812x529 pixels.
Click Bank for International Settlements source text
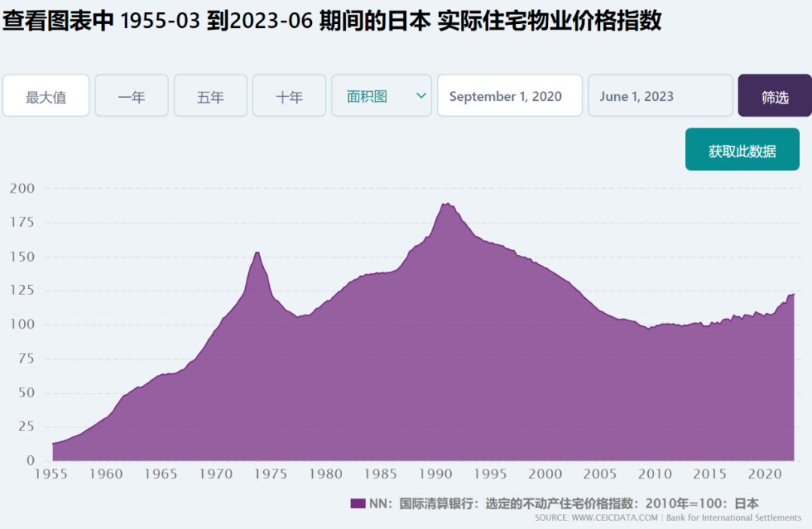(733, 518)
